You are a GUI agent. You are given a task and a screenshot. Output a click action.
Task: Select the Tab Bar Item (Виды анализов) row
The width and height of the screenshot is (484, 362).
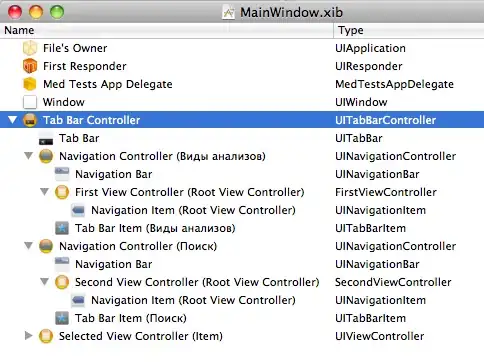(242, 228)
